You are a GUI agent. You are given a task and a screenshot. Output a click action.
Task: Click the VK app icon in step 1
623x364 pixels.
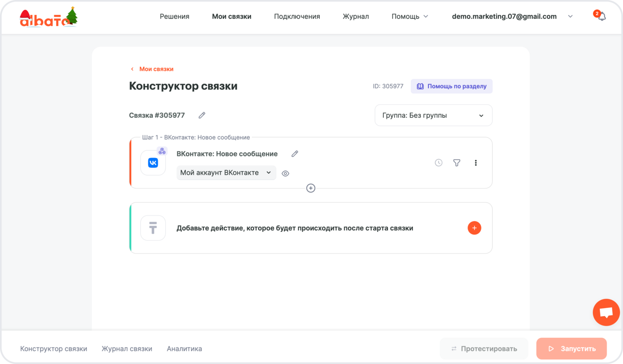[153, 163]
